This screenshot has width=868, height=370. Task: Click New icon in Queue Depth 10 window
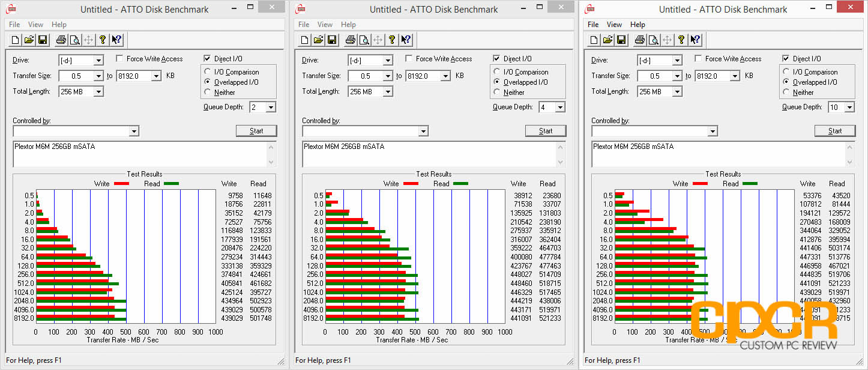594,40
